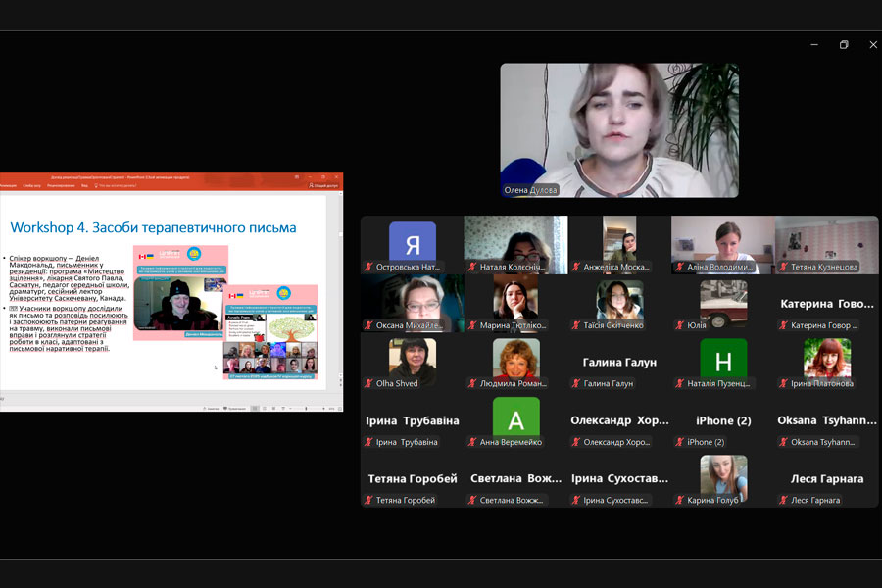
Task: Fit slide to window icon in PowerPoint
Action: click(340, 408)
